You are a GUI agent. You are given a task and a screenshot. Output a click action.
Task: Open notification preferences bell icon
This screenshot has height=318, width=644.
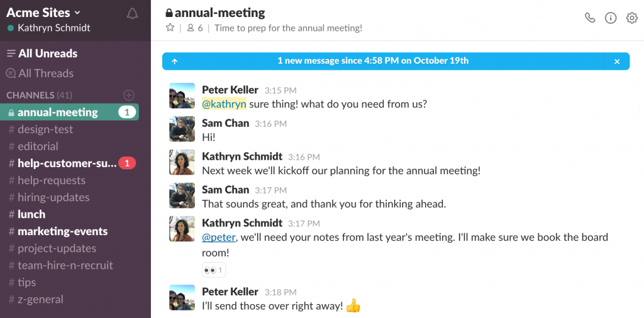132,14
